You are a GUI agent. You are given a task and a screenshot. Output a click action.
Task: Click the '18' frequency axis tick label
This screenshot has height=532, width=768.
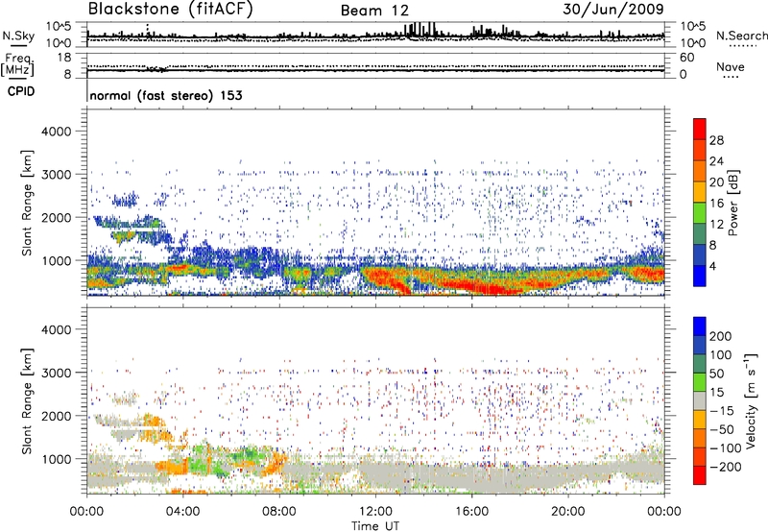[64, 58]
